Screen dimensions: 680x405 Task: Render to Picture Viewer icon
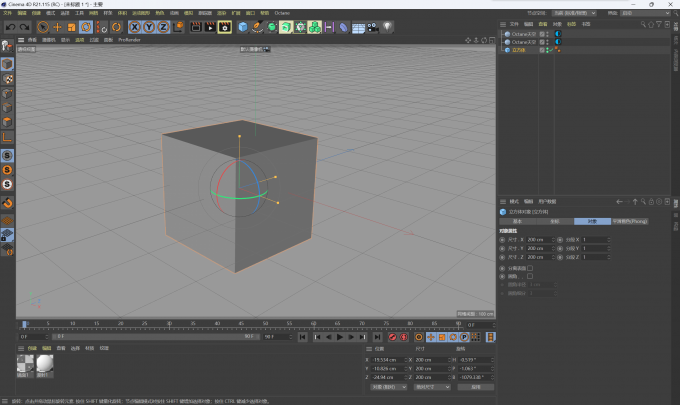click(x=210, y=27)
